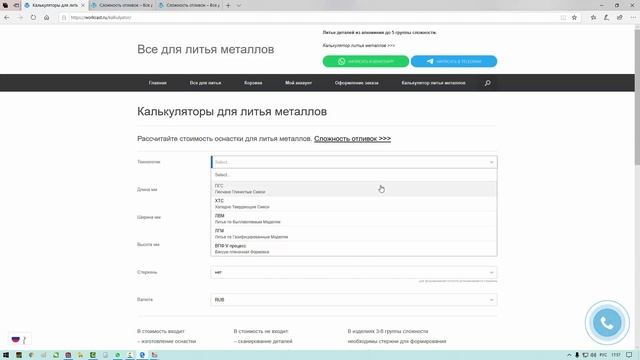Image resolution: width=640 pixels, height=360 pixels.
Task: Collapse the Технология select dropdown
Action: click(x=354, y=162)
